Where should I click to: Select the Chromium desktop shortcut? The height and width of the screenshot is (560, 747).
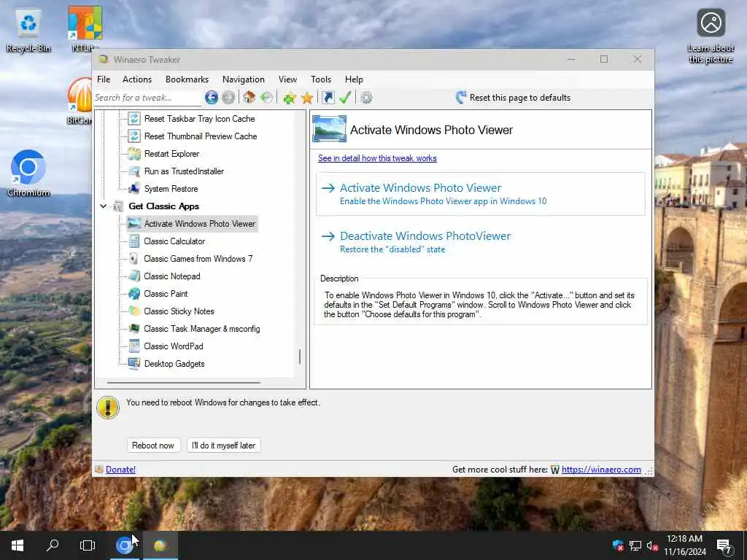tap(28, 174)
